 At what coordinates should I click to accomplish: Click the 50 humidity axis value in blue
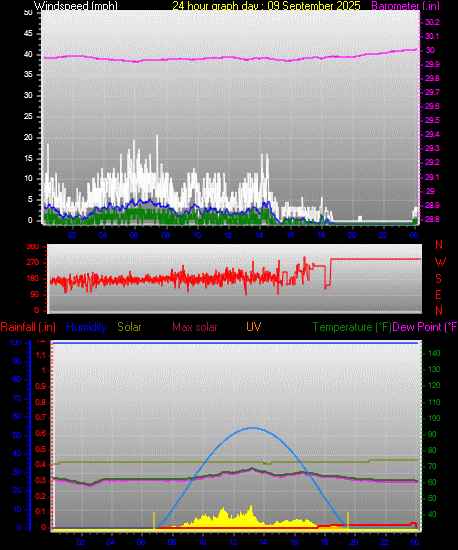17,435
